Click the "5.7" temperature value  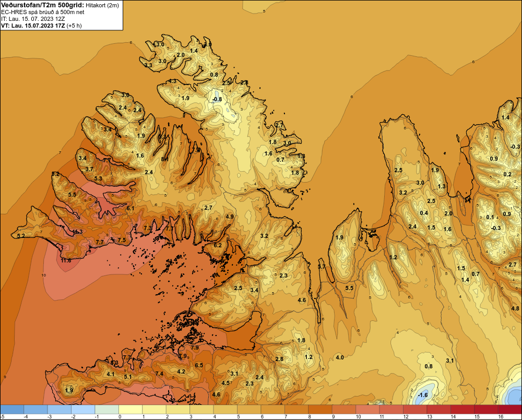pyautogui.click(x=322, y=267)
